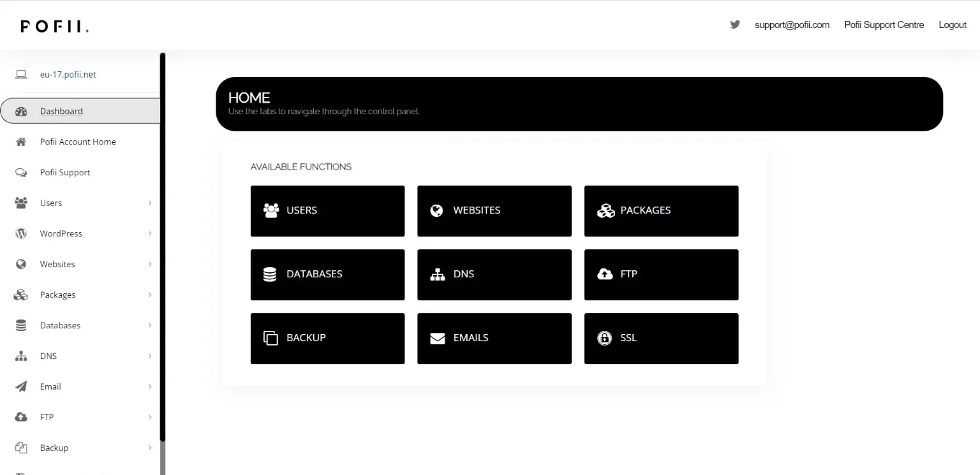Click the cloud upload icon beside FTP in sidebar
The height and width of the screenshot is (475, 980).
(x=21, y=417)
